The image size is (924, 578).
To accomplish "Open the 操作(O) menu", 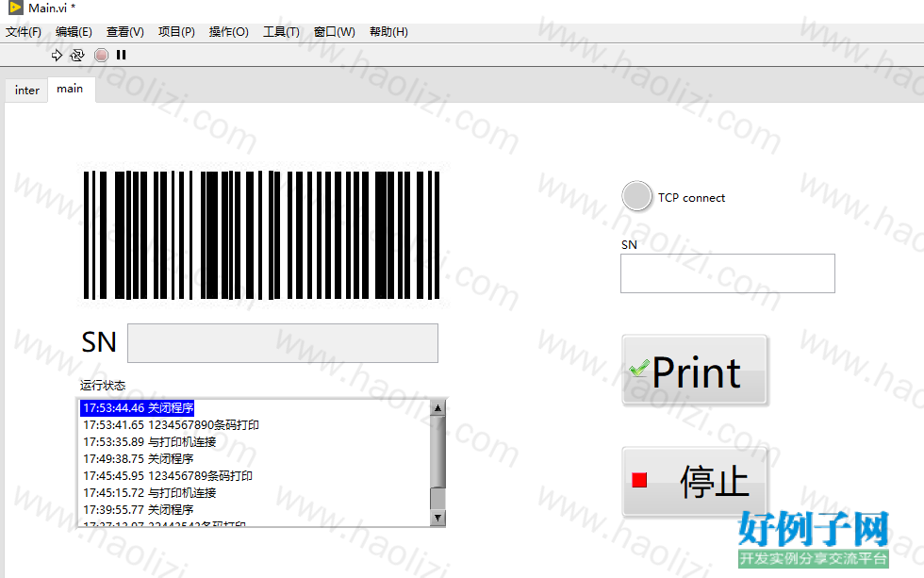I will pos(228,32).
